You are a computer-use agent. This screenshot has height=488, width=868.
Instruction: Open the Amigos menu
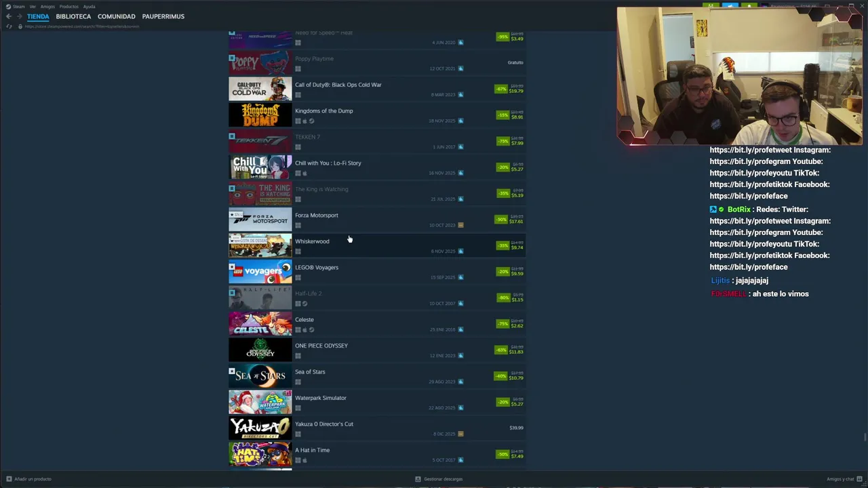tap(47, 6)
